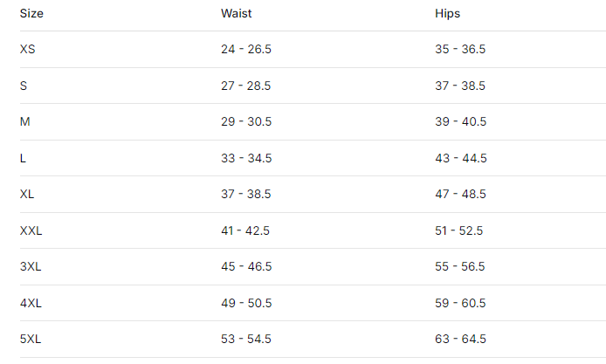Screen dimensions: 606x364
Task: Select the XXL size label
Action: tap(31, 230)
